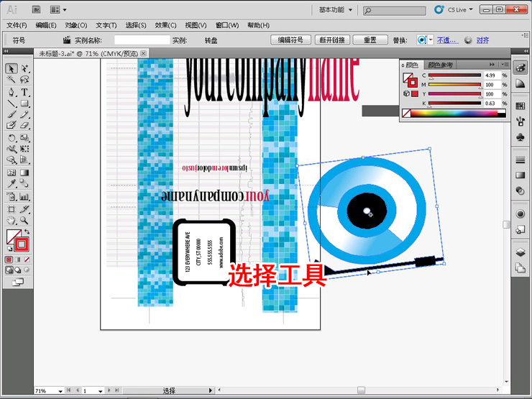Open the 效果(C) menu
The image size is (532, 399).
point(165,25)
